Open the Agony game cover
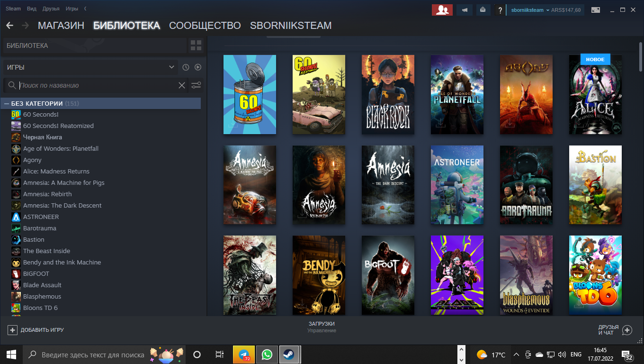The image size is (644, 364). pyautogui.click(x=526, y=94)
